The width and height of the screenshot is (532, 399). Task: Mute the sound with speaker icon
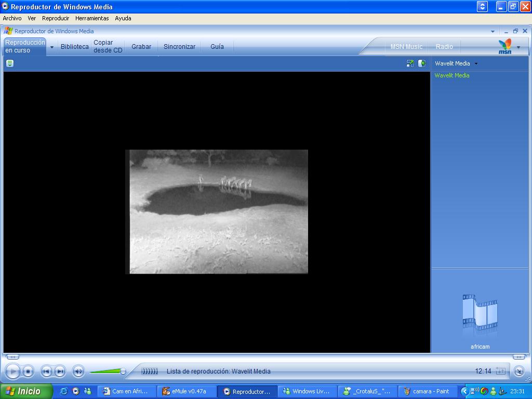78,371
